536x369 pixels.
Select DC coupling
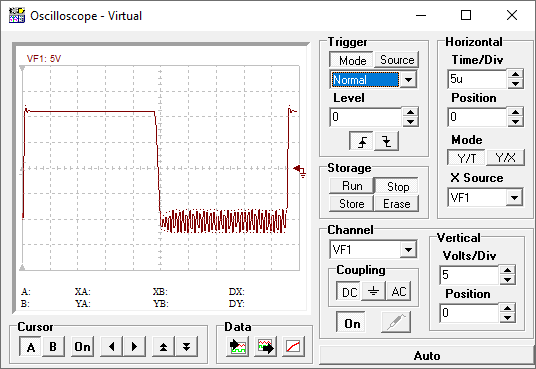point(349,291)
